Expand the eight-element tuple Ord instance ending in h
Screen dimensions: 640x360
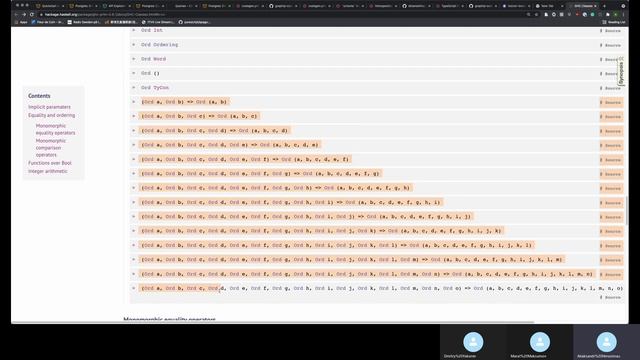click(133, 188)
